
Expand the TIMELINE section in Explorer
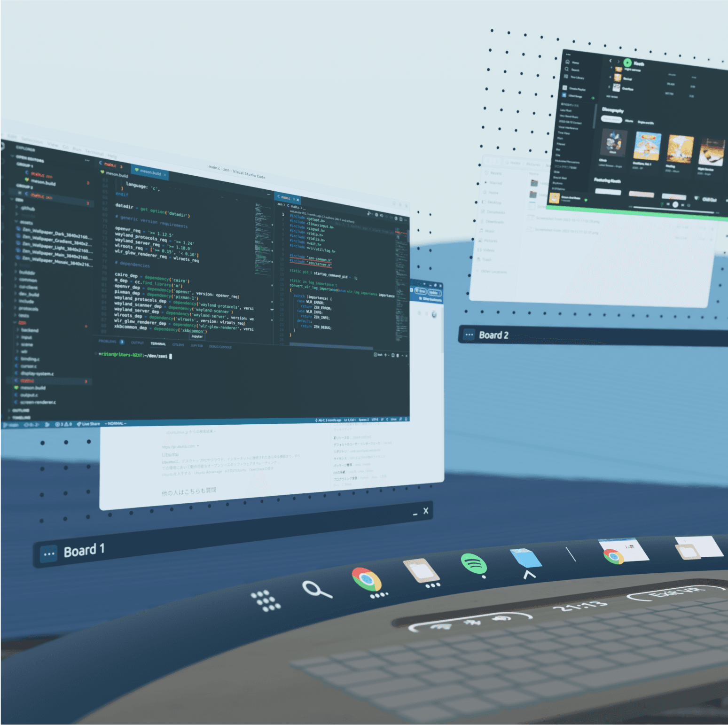click(19, 417)
